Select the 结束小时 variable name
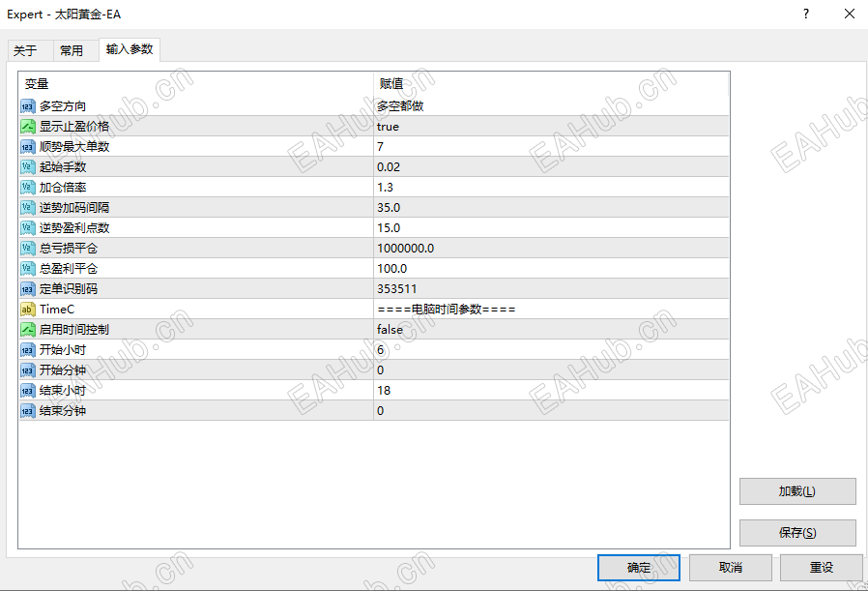The height and width of the screenshot is (591, 868). click(63, 391)
